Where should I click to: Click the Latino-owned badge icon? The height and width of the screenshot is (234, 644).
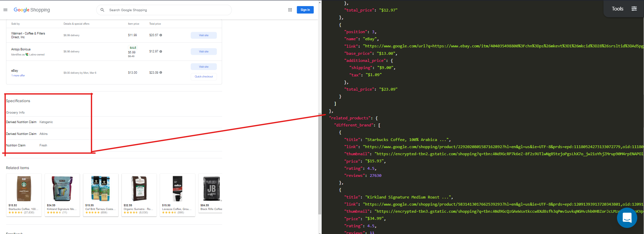[x=27, y=54]
